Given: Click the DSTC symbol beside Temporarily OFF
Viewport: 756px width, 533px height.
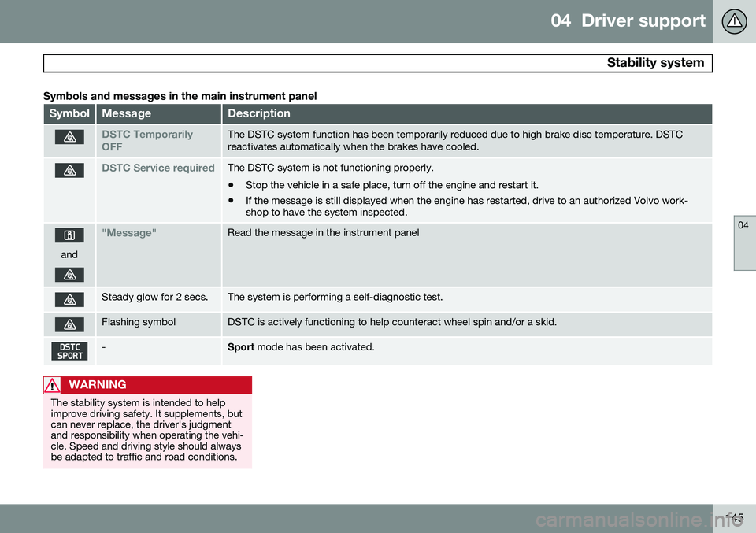Looking at the screenshot, I should (69, 137).
